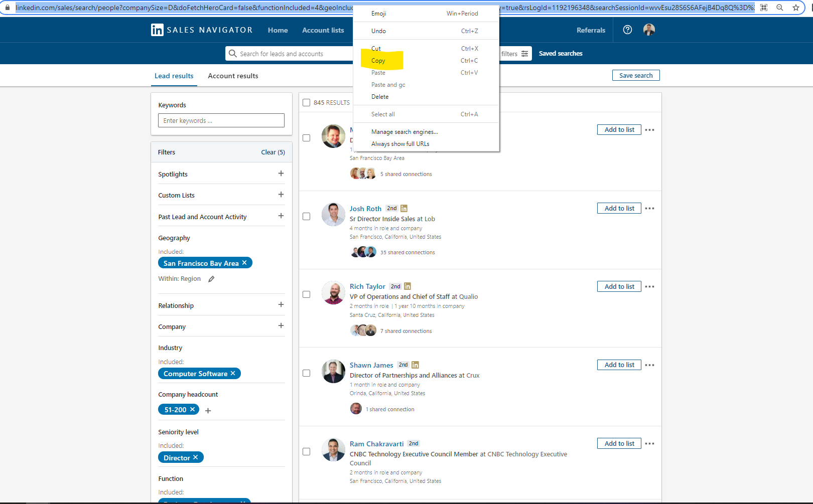Open more options for the first result

click(649, 130)
